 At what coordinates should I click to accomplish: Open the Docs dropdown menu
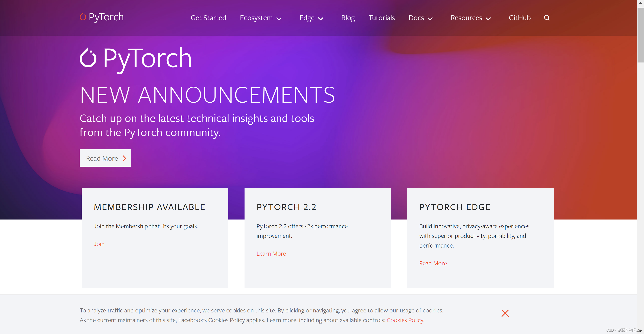(420, 18)
